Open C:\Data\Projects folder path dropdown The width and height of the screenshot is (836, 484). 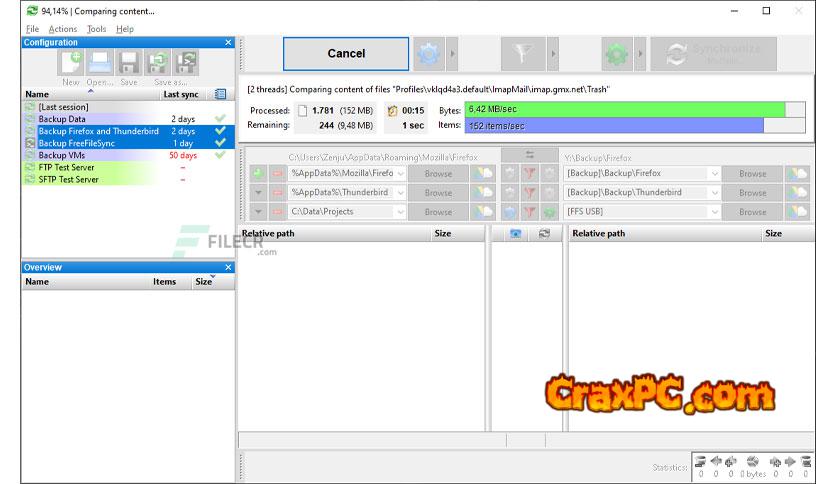click(x=400, y=212)
